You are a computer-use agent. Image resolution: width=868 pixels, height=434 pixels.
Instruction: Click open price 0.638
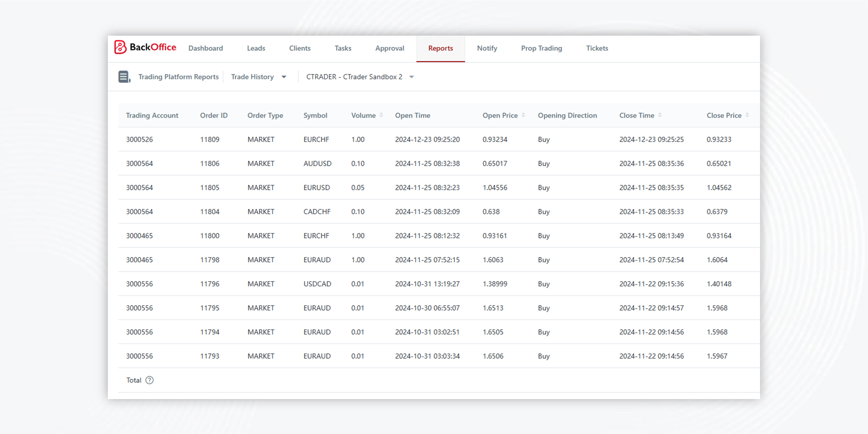pyautogui.click(x=491, y=212)
